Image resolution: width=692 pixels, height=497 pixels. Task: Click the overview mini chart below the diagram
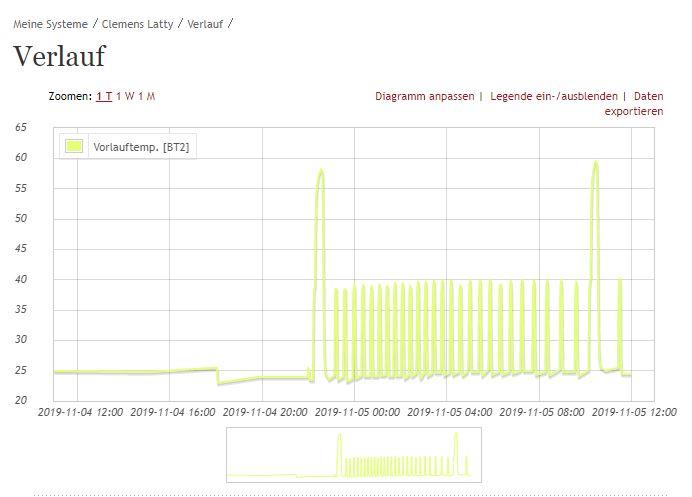click(354, 455)
